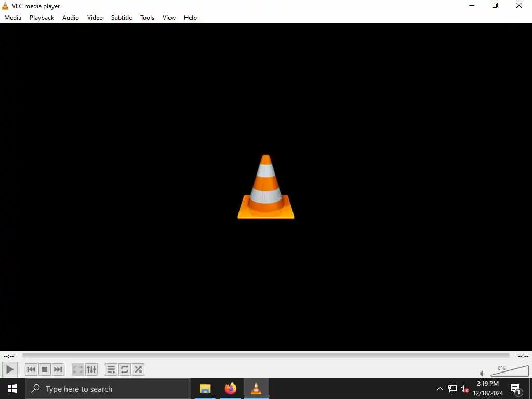This screenshot has height=399, width=532.
Task: Click the Play button
Action: coord(9,369)
